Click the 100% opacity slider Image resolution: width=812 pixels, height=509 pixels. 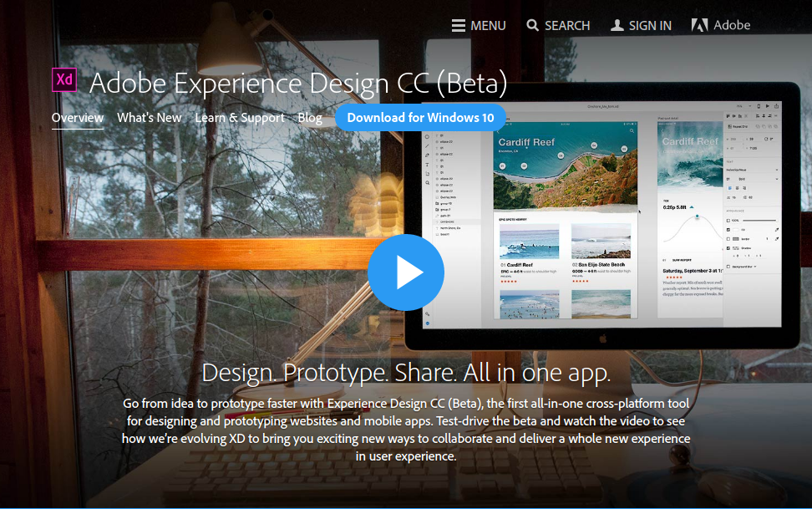click(760, 220)
